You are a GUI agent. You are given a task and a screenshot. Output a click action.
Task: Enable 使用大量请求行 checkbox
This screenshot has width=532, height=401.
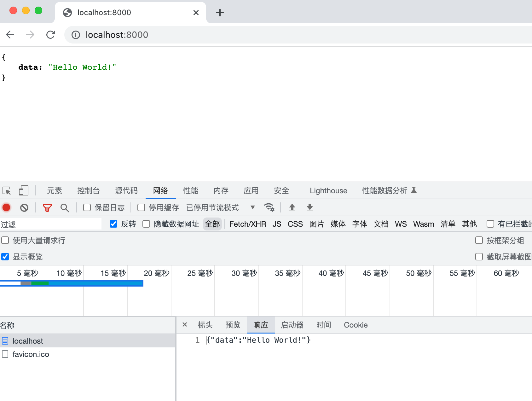click(x=5, y=240)
